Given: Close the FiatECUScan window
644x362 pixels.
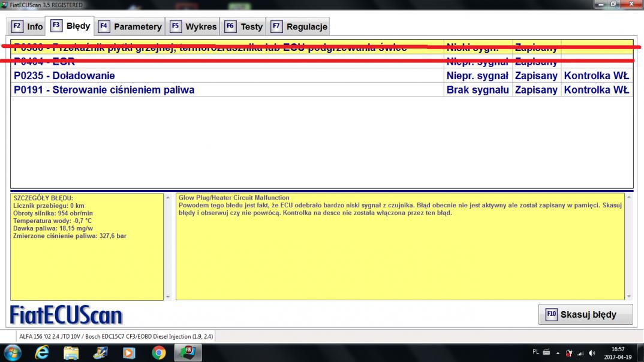Looking at the screenshot, I should coord(631,4).
